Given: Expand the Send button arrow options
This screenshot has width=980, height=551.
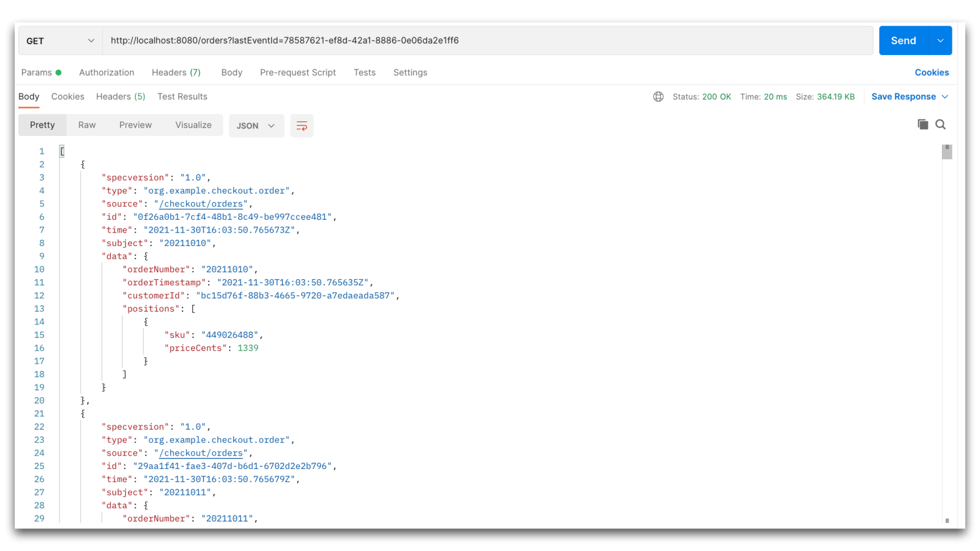Looking at the screenshot, I should pos(940,40).
